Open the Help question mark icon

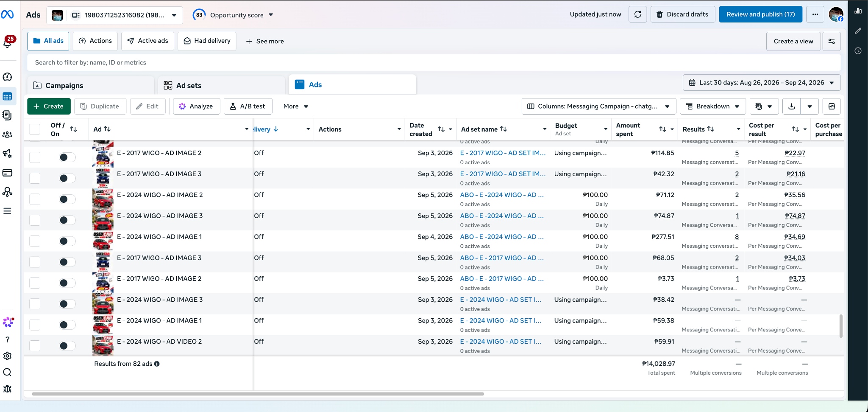(7, 339)
